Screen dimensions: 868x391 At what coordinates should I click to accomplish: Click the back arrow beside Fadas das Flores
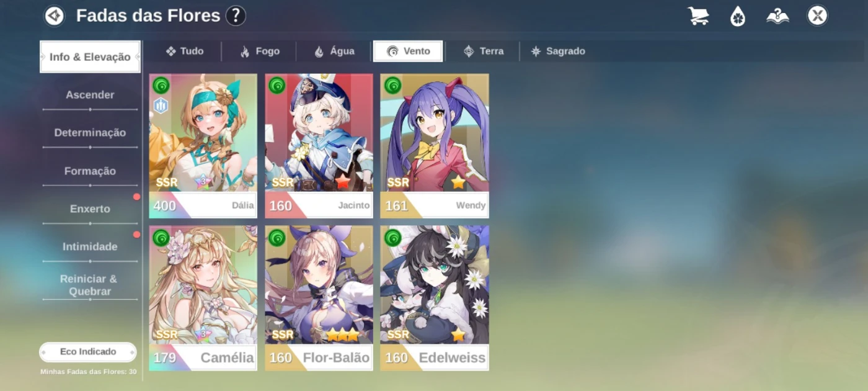point(55,16)
